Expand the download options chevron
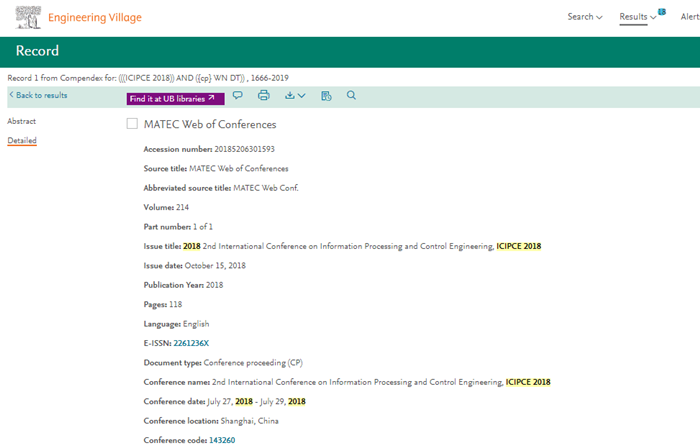This screenshot has width=700, height=445. [302, 96]
